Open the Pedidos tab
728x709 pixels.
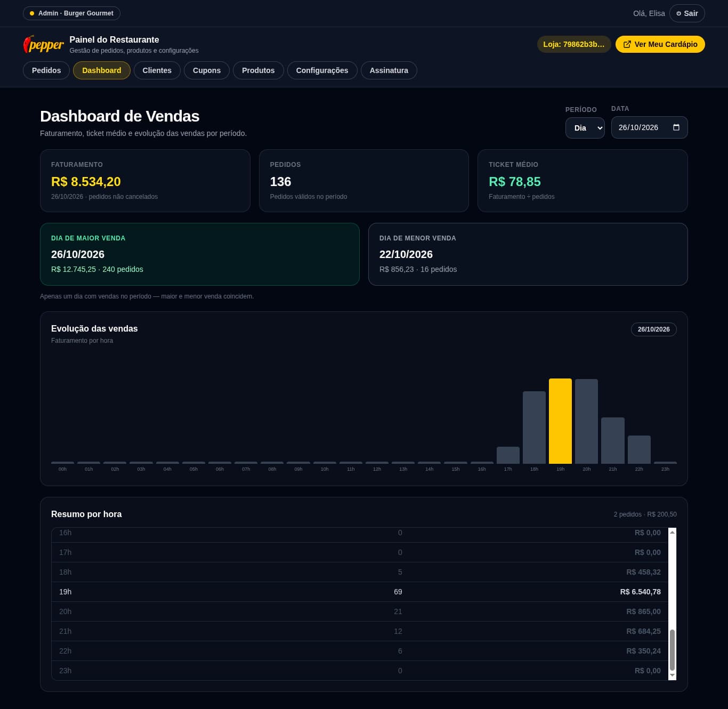(x=46, y=70)
